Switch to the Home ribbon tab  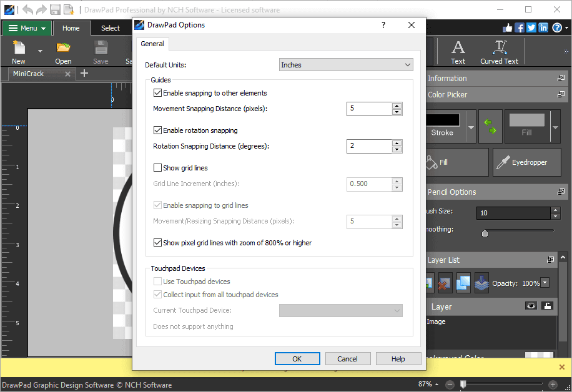pyautogui.click(x=71, y=28)
